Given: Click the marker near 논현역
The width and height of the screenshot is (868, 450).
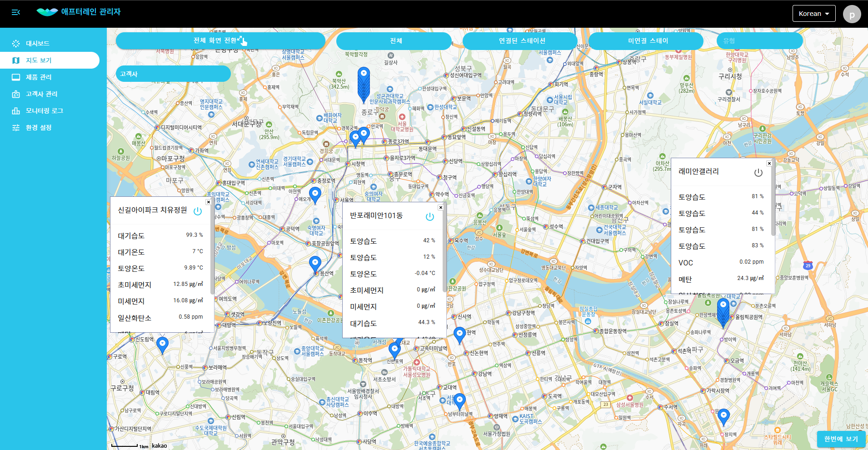Looking at the screenshot, I should tap(459, 335).
